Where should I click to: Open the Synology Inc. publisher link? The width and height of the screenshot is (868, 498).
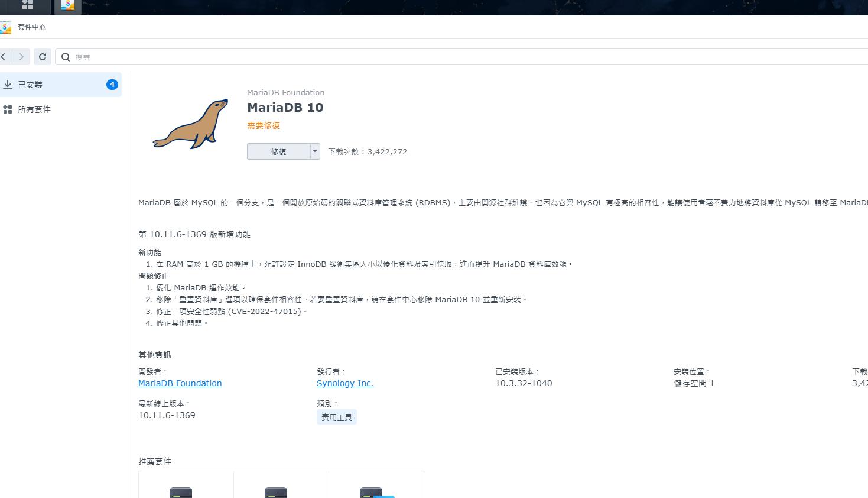tap(345, 383)
